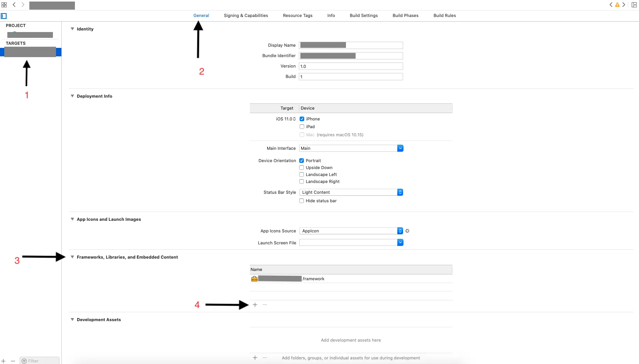Open the related items grid menu
Viewport: 639px width, 364px height.
pos(4,5)
